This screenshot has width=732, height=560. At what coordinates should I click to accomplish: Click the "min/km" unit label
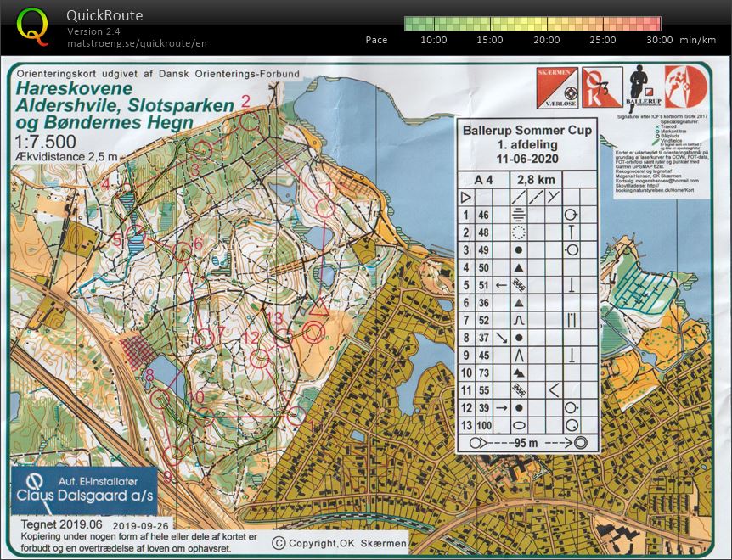(x=697, y=40)
